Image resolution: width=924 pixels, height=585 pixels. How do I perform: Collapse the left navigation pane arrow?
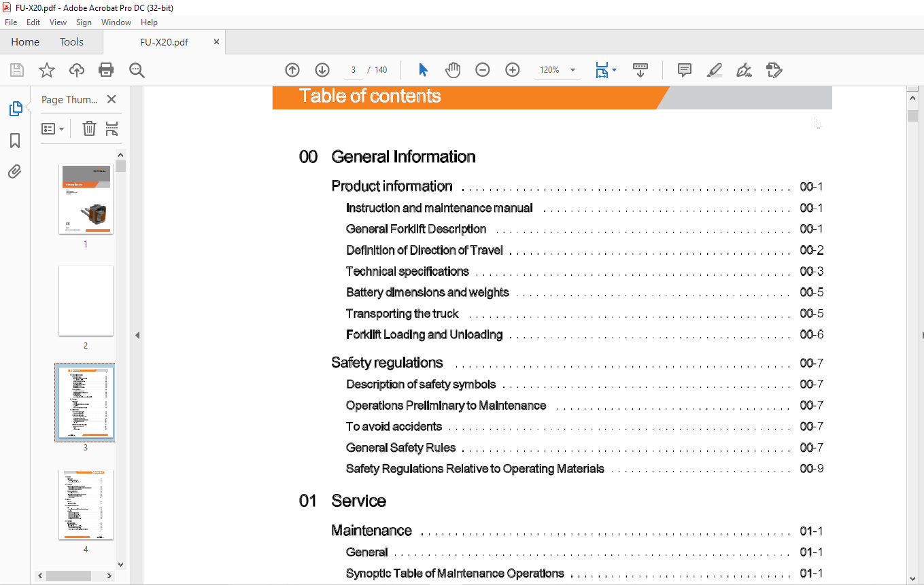coord(137,335)
